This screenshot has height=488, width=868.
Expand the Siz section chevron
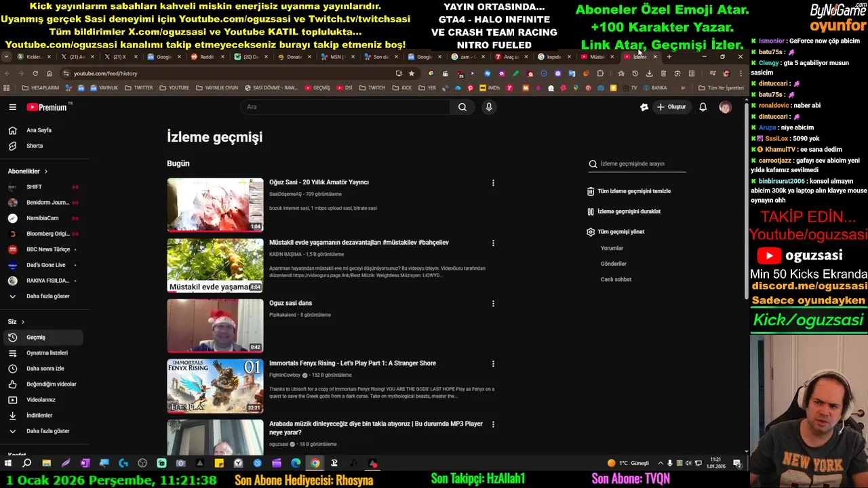tap(22, 322)
